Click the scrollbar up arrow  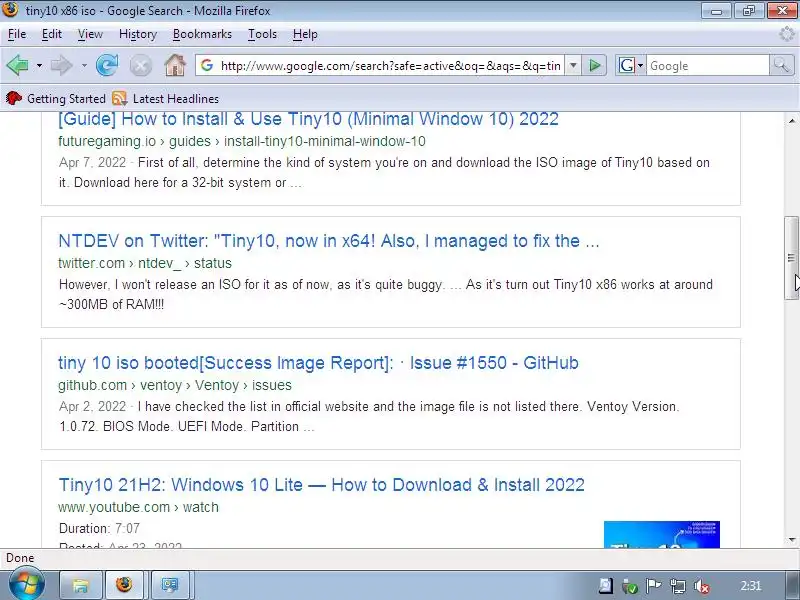791,121
